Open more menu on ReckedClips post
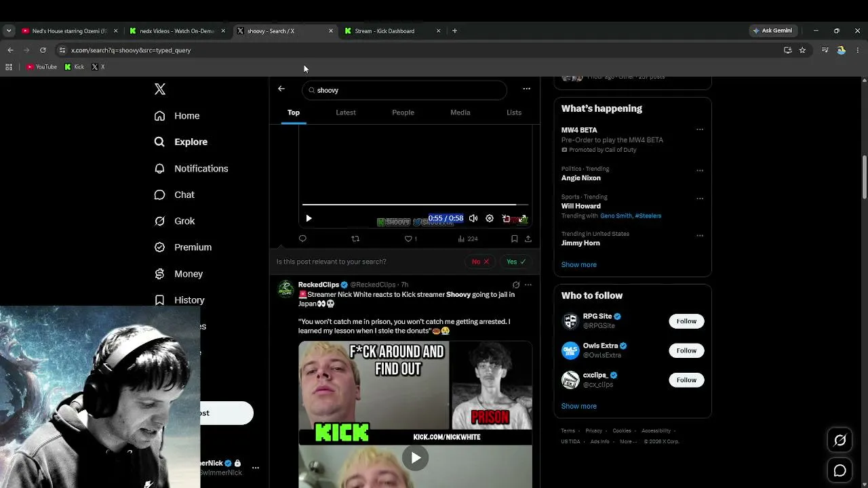The height and width of the screenshot is (488, 868). click(528, 285)
